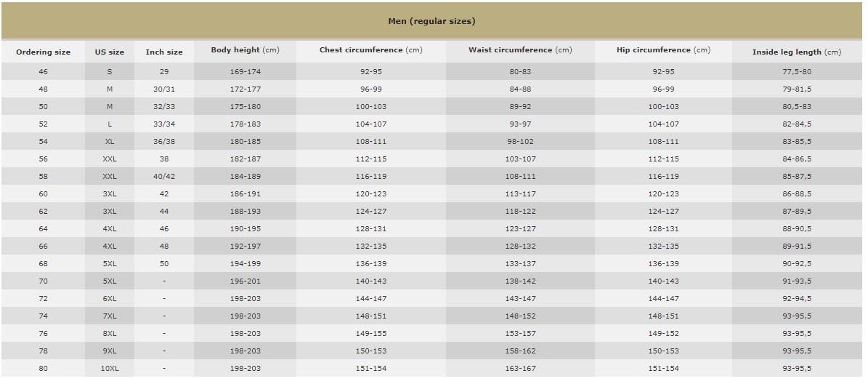The height and width of the screenshot is (384, 868).
Task: Click the 'Waist circumference (cm)' header
Action: tap(520, 50)
